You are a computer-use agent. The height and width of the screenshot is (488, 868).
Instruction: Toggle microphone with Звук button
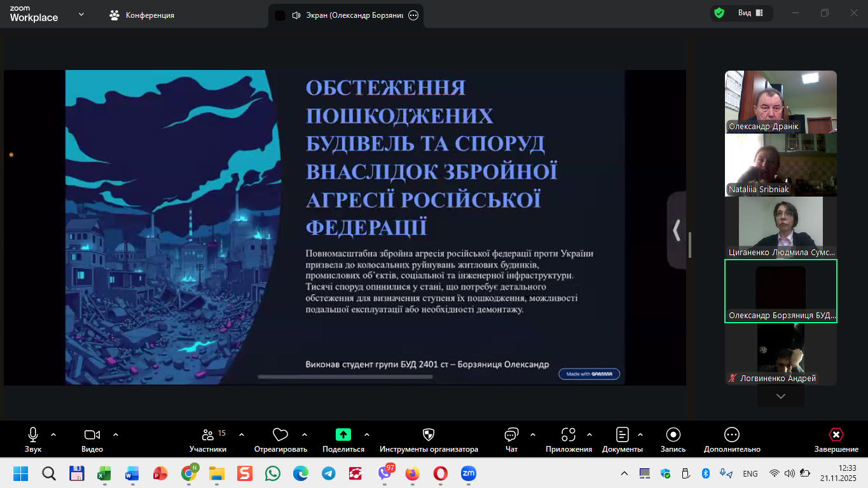click(x=33, y=435)
